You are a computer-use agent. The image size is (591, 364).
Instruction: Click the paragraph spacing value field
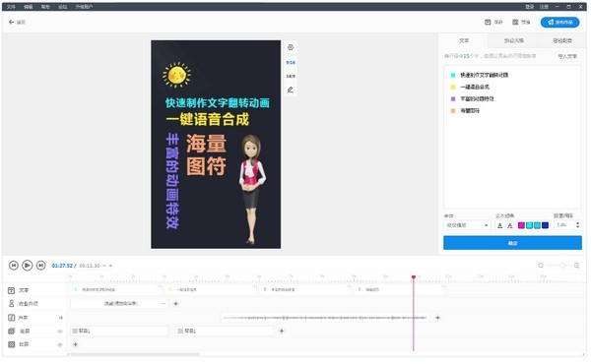tap(563, 225)
